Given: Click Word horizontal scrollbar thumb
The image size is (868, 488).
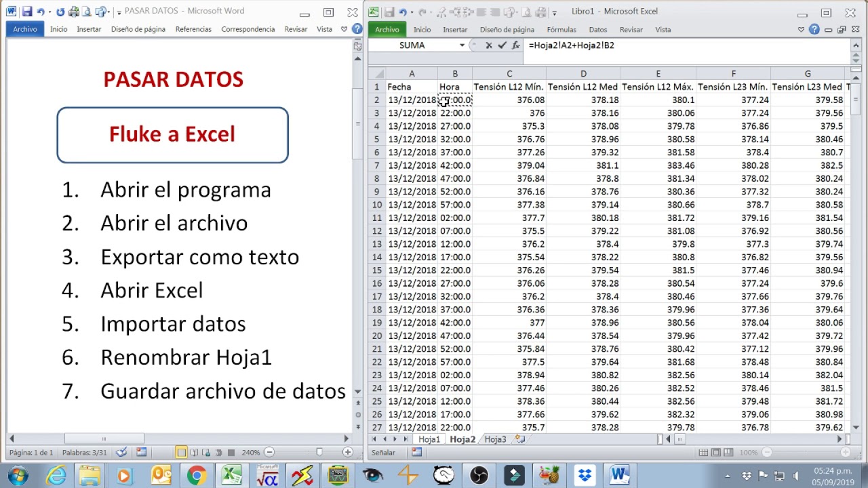Looking at the screenshot, I should (x=103, y=439).
